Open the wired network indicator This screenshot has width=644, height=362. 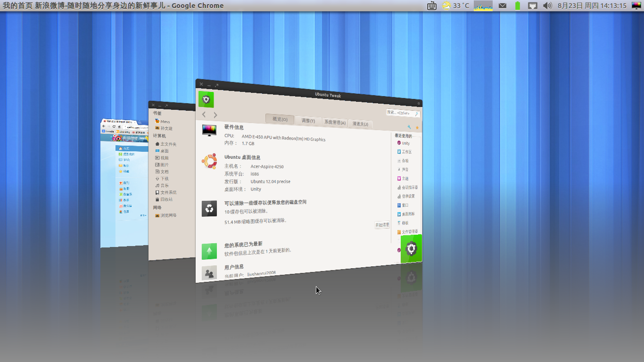(x=532, y=6)
